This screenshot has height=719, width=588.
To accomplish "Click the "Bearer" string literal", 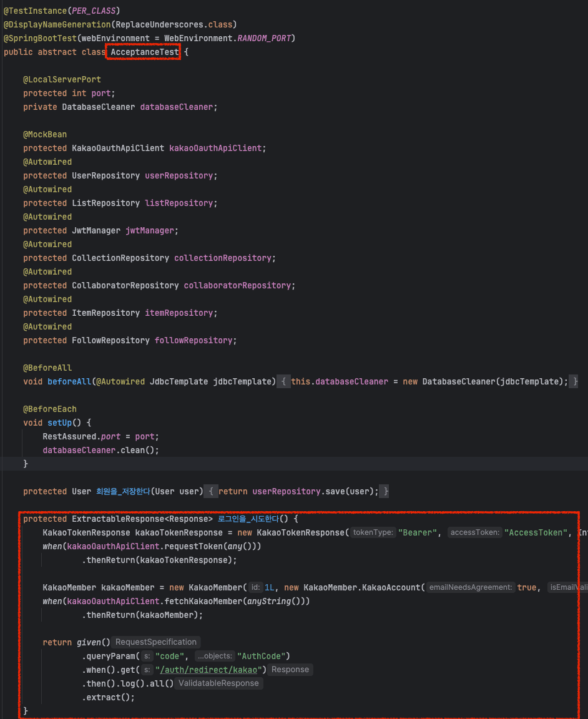I will pos(418,533).
